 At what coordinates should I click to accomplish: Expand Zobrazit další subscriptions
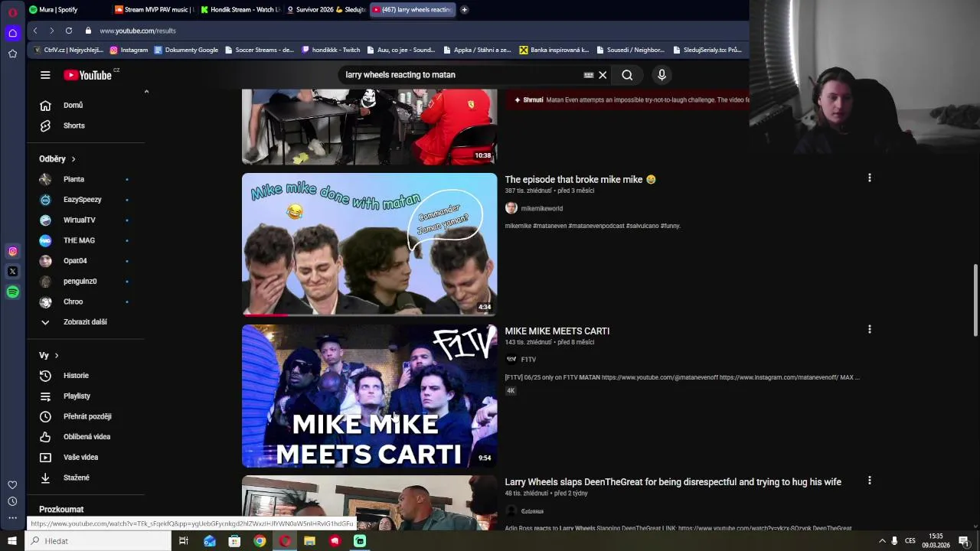[x=86, y=322]
